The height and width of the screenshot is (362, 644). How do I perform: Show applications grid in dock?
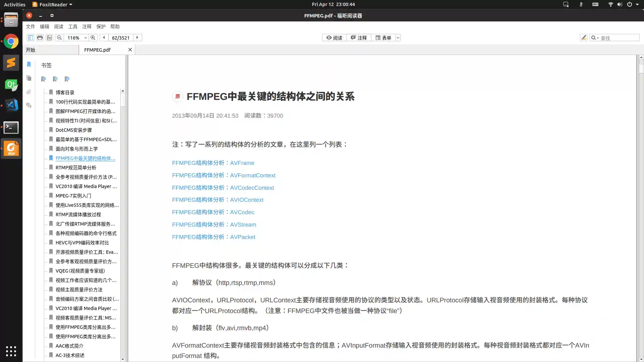11,351
